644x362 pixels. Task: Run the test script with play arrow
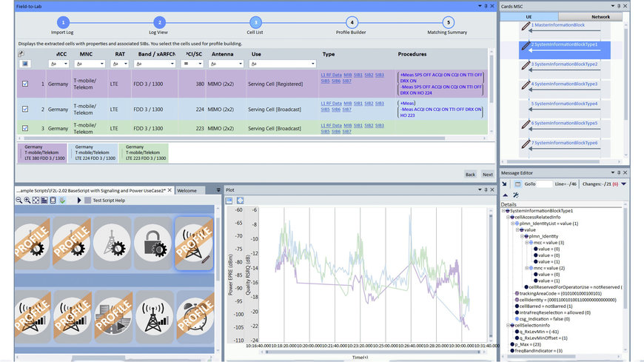pyautogui.click(x=79, y=200)
